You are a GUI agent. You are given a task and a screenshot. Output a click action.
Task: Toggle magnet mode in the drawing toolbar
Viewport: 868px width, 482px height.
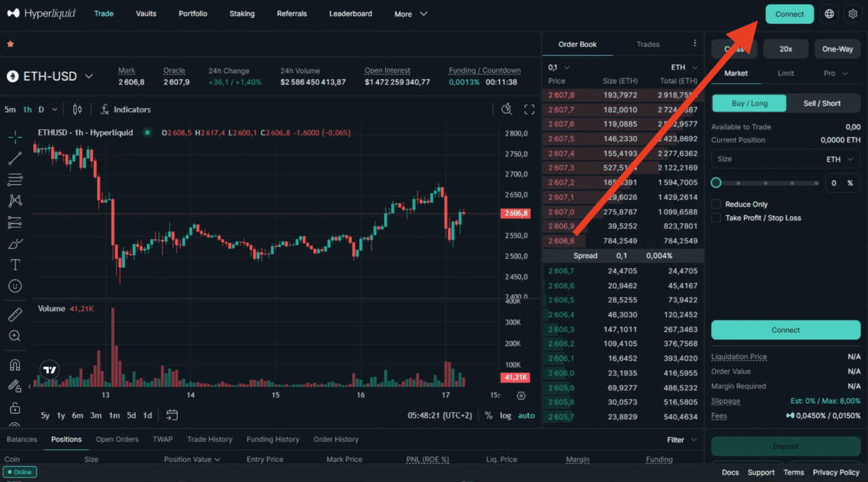(14, 364)
